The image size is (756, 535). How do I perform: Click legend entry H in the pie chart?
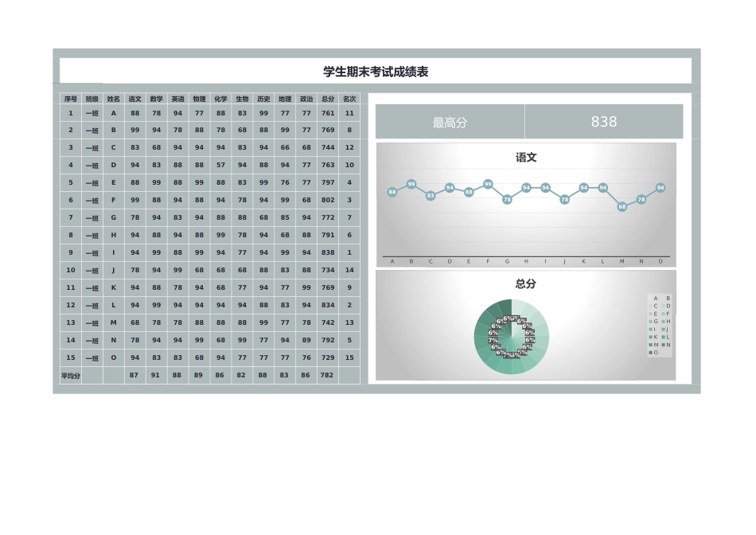(666, 322)
